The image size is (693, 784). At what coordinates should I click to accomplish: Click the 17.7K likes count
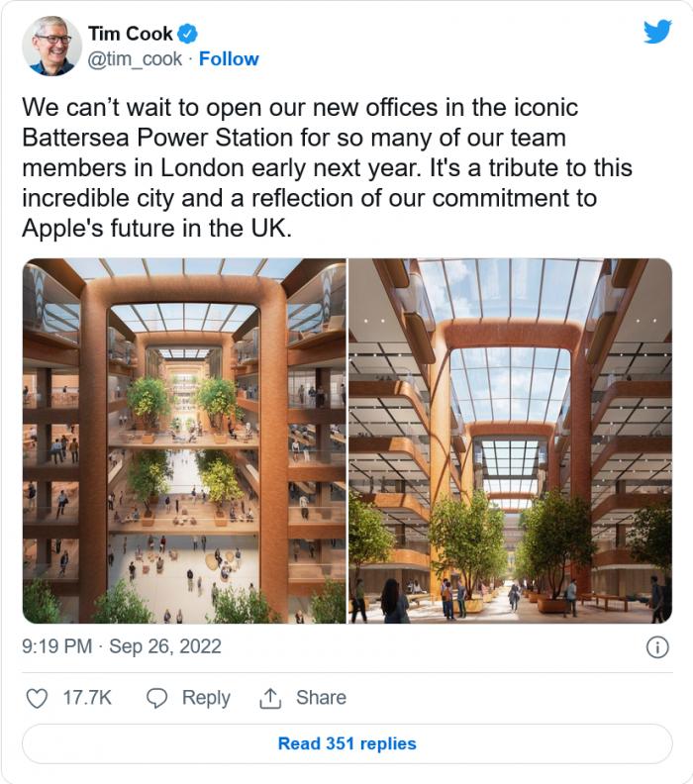(87, 698)
